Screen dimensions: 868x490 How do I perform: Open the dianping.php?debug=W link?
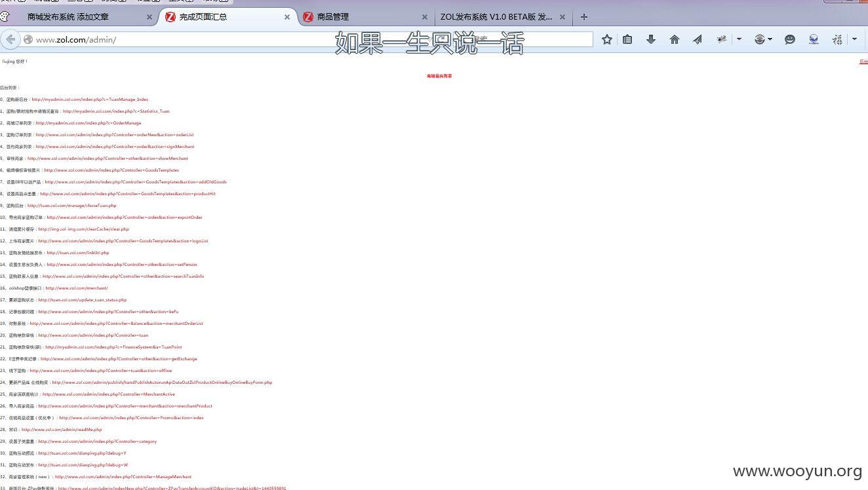tap(83, 465)
